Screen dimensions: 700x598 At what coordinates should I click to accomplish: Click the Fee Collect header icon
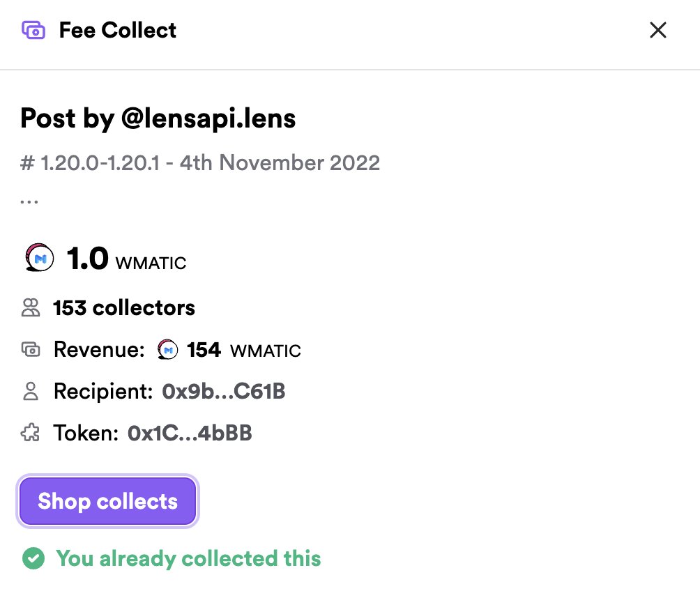(33, 31)
